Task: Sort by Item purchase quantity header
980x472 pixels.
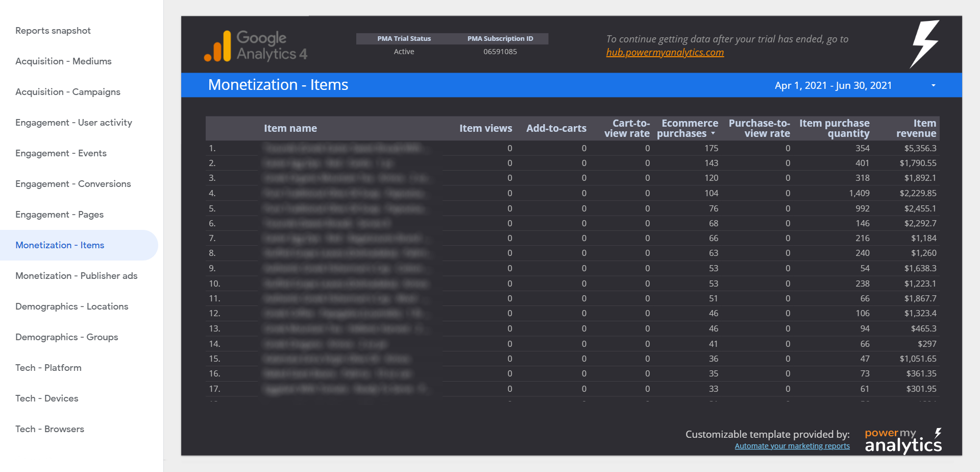Action: (x=834, y=128)
